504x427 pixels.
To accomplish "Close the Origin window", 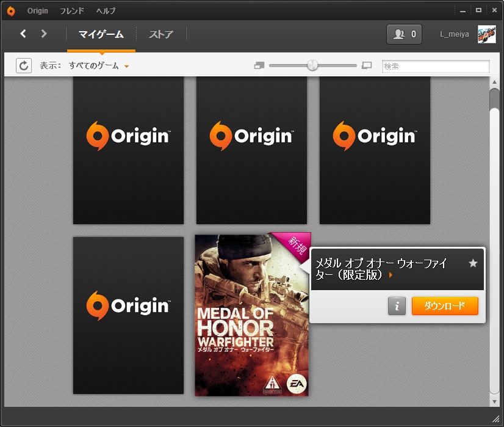I will [x=494, y=10].
